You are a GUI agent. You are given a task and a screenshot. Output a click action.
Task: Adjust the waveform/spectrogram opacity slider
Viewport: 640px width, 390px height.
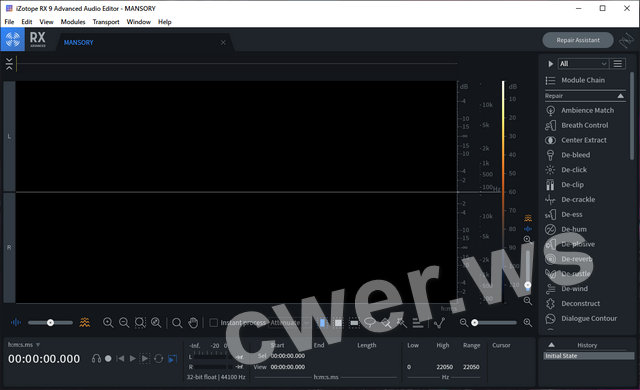pyautogui.click(x=50, y=323)
